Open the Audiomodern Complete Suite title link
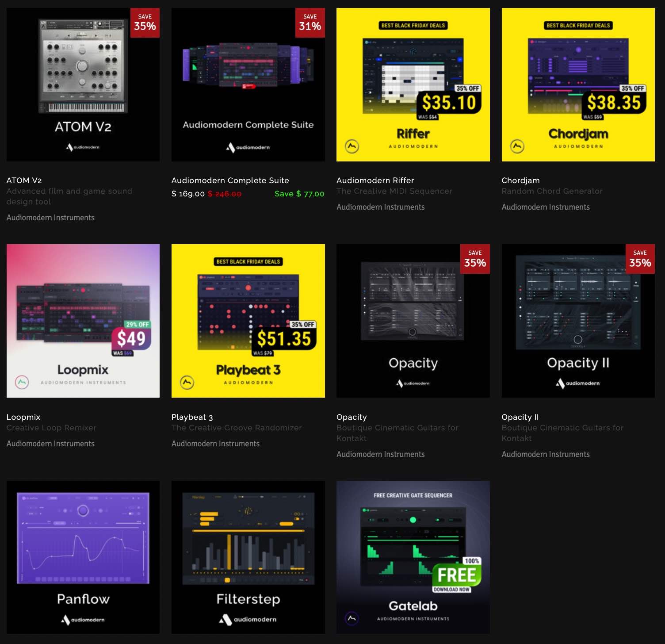Viewport: 665px width, 644px height. coord(230,180)
